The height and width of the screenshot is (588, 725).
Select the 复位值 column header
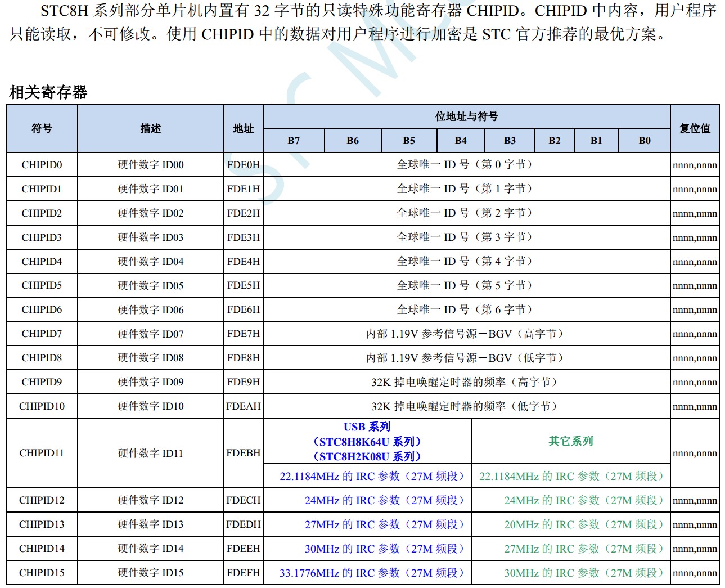[x=695, y=128]
